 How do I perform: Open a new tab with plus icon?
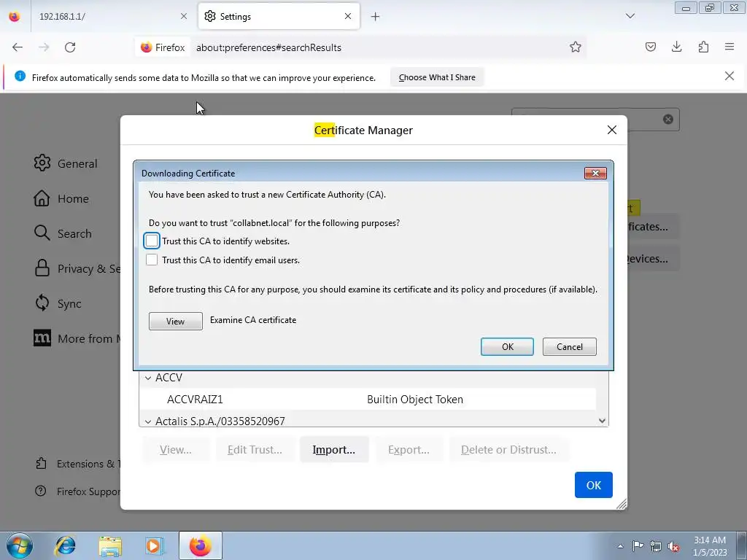click(x=376, y=17)
